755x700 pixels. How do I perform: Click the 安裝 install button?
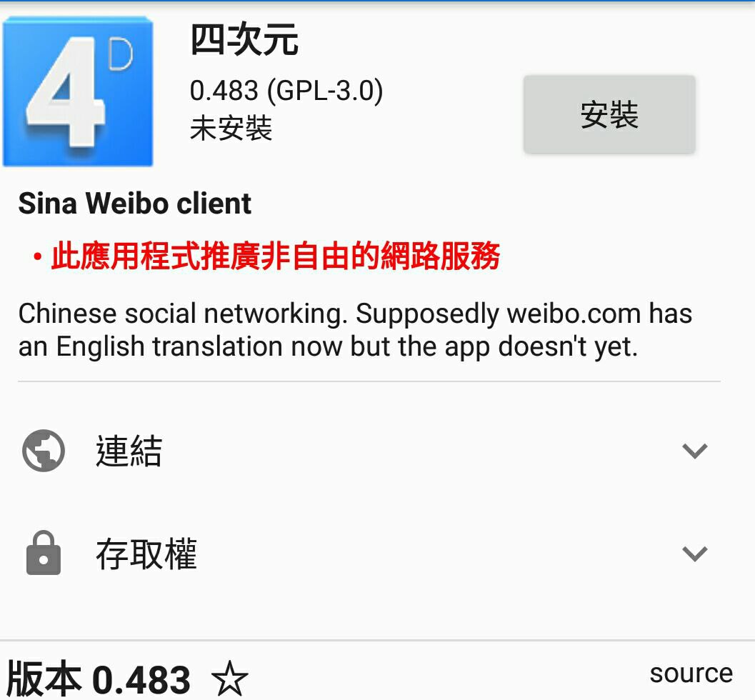(609, 114)
